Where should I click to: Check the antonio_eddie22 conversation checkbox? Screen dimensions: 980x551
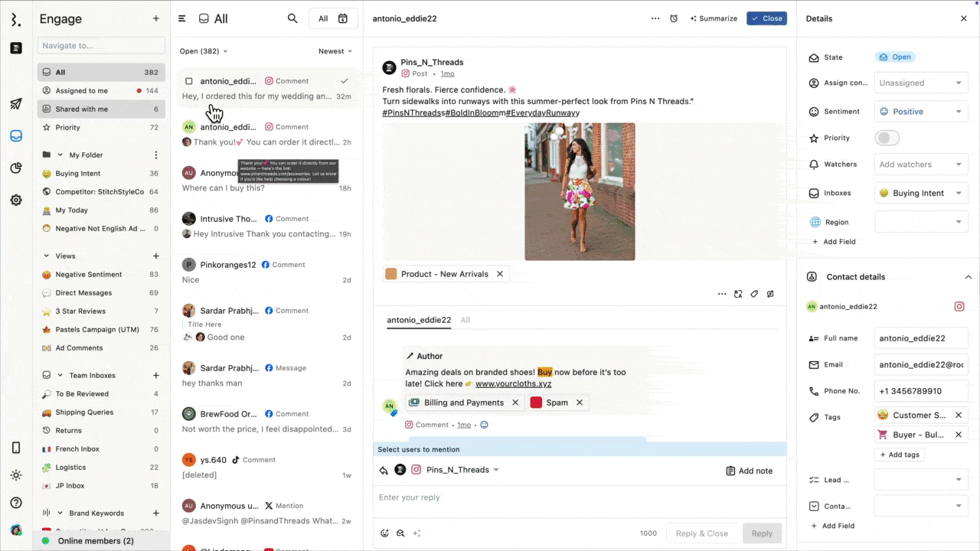[189, 81]
